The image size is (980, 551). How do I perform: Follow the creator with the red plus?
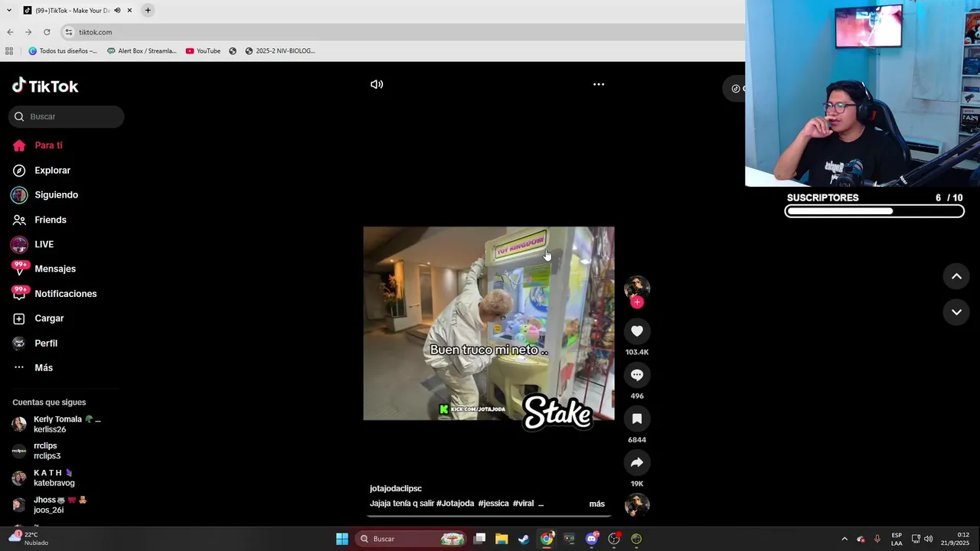(x=637, y=302)
